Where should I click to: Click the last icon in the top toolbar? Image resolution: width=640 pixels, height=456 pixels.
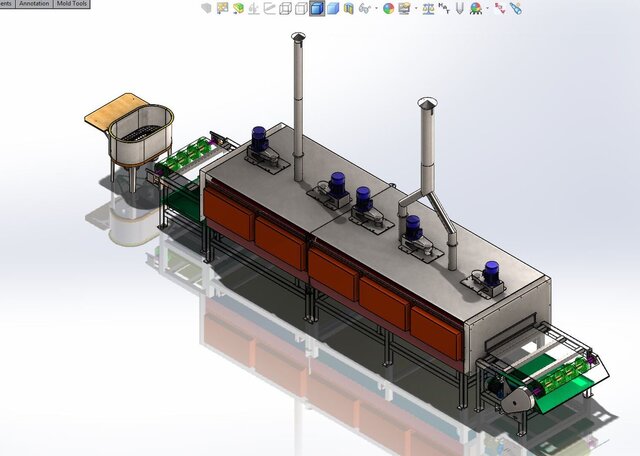515,8
